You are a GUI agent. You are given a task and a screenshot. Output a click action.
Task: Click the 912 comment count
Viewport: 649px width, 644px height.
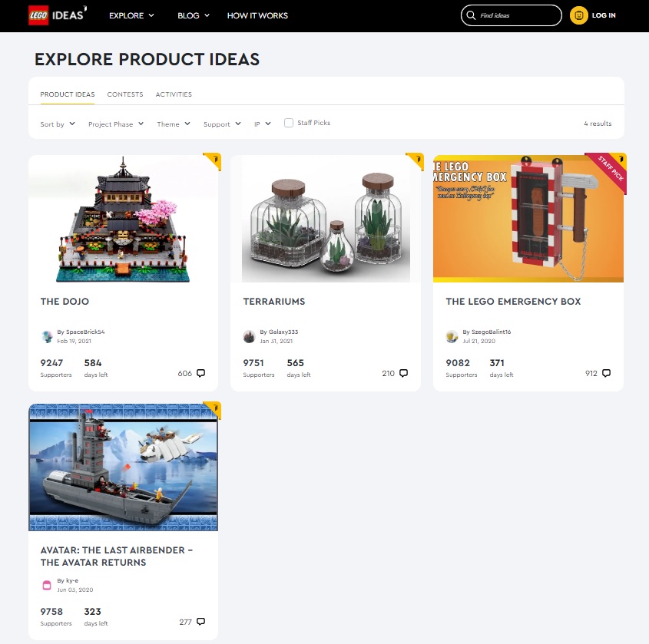pos(591,374)
